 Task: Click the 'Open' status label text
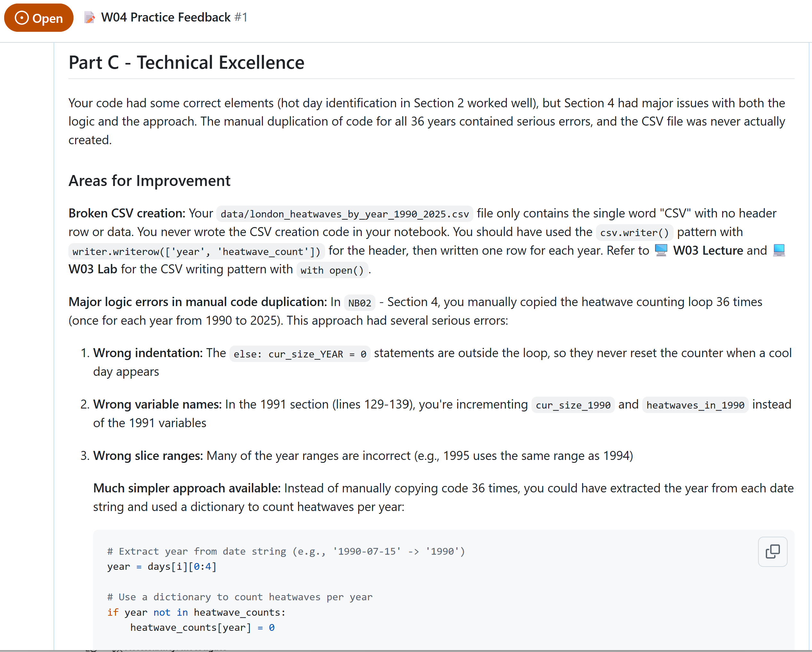click(x=48, y=18)
